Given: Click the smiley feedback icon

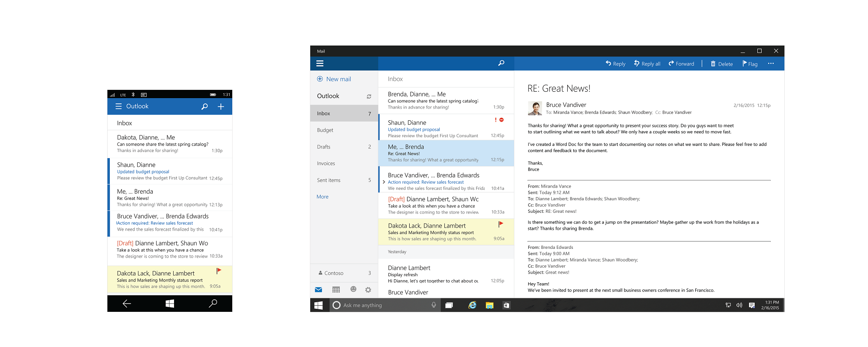Looking at the screenshot, I should pos(353,289).
